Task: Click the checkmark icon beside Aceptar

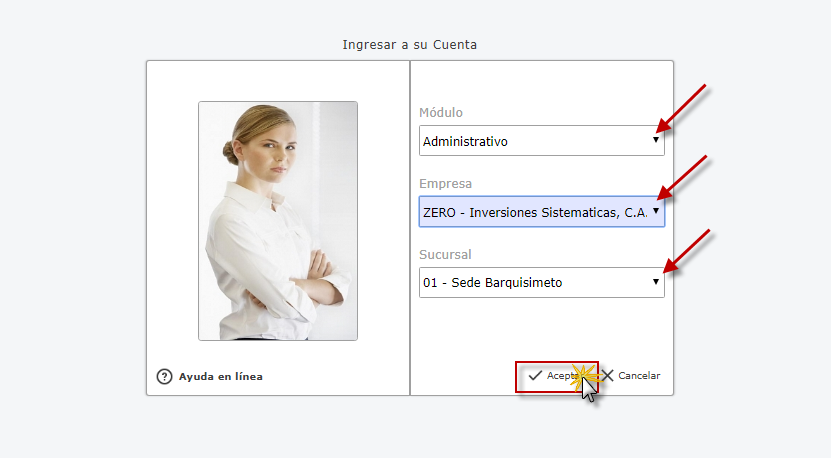Action: [535, 376]
